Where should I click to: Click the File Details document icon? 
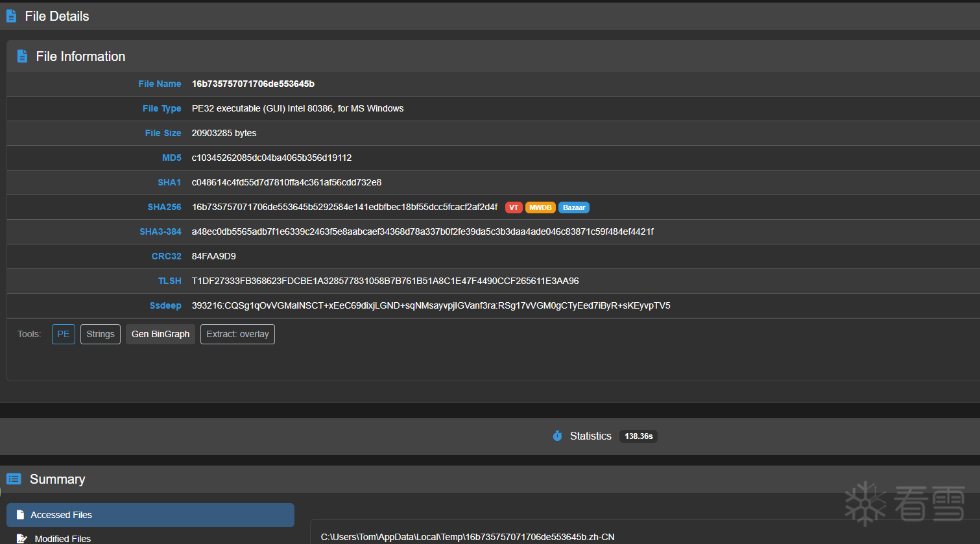[11, 16]
